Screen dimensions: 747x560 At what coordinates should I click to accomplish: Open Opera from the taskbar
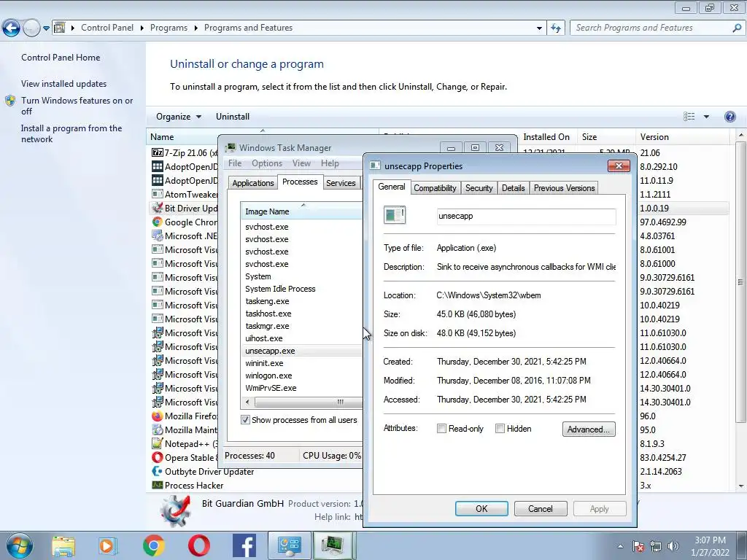198,546
